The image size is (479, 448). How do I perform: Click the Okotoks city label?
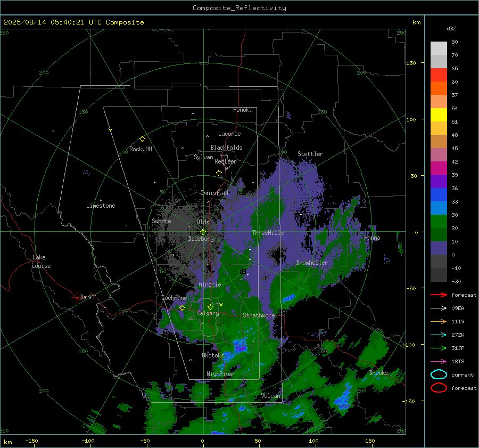[213, 355]
